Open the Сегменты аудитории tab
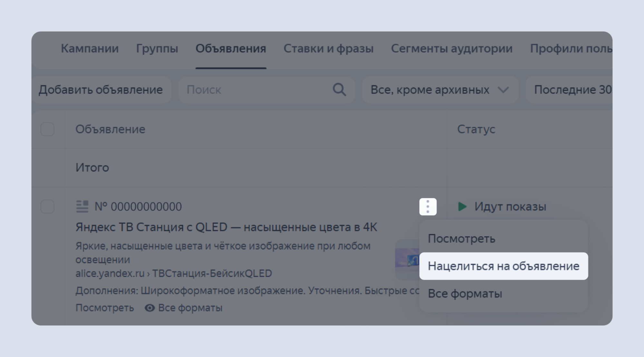The image size is (644, 357). coord(451,49)
